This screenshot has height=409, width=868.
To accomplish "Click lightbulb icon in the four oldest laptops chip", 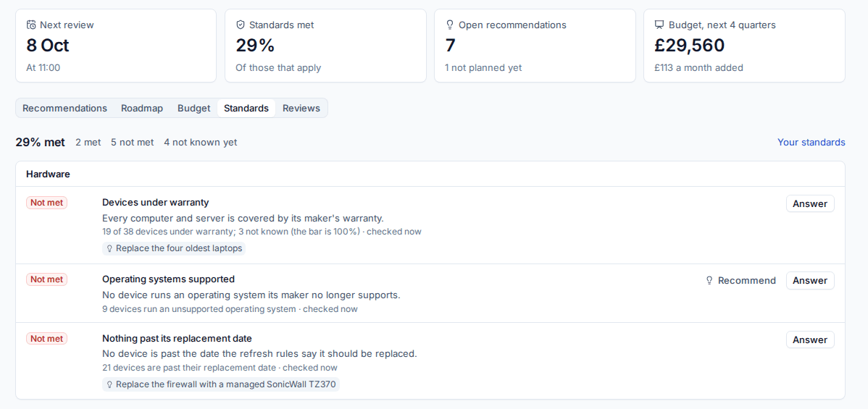I will pos(109,248).
